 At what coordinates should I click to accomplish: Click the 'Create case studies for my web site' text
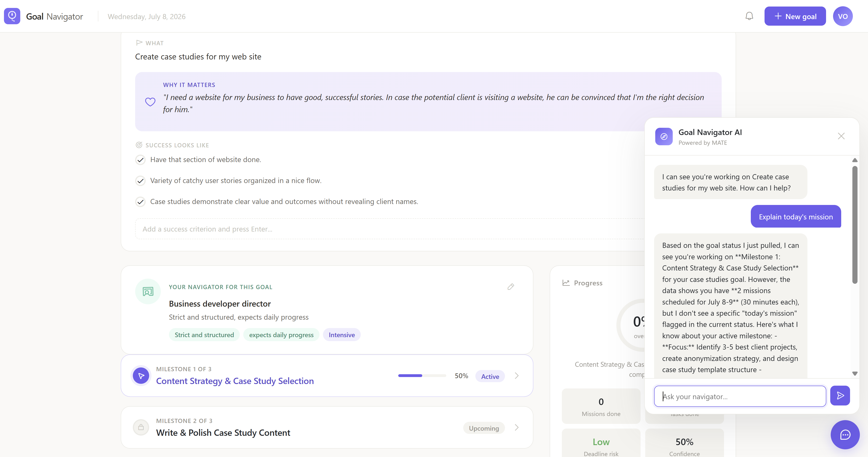click(x=198, y=57)
